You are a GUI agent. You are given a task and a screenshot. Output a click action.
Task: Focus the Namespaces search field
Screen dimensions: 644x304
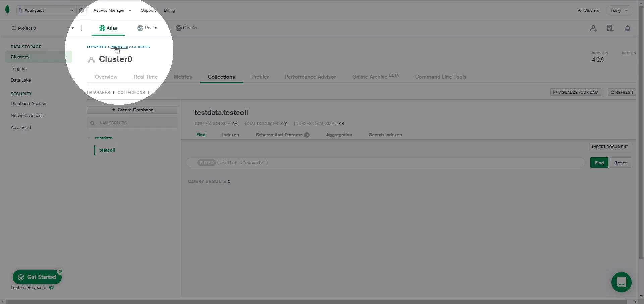(132, 123)
